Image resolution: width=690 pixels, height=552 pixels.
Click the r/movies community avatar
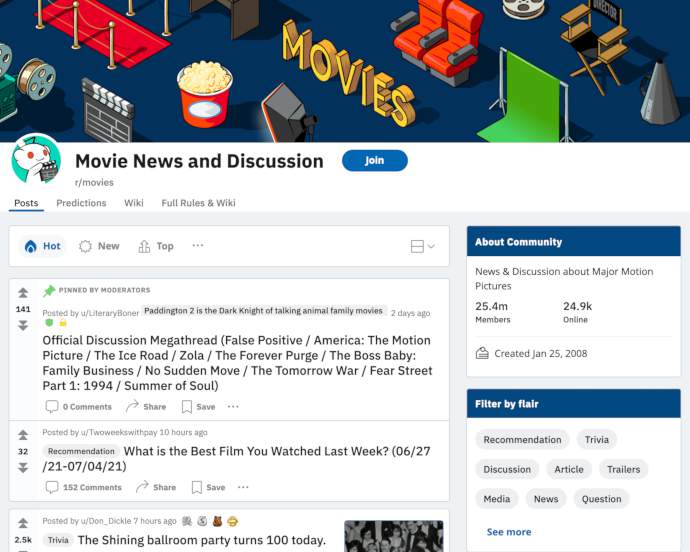(x=36, y=159)
